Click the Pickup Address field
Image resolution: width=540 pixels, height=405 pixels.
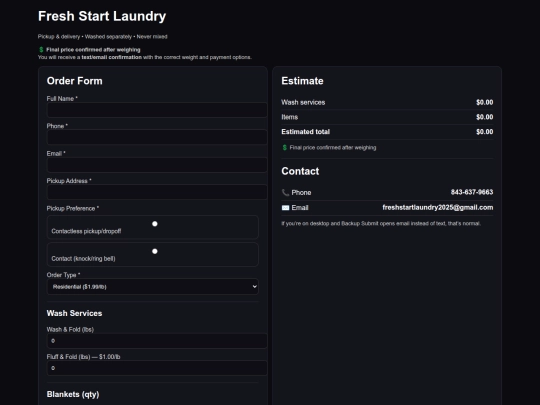pyautogui.click(x=157, y=192)
